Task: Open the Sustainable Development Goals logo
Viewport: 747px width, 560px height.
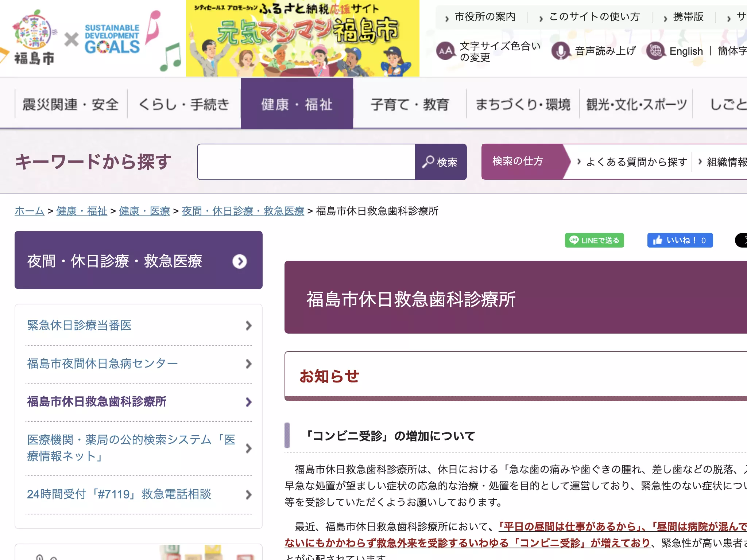Action: click(x=112, y=39)
